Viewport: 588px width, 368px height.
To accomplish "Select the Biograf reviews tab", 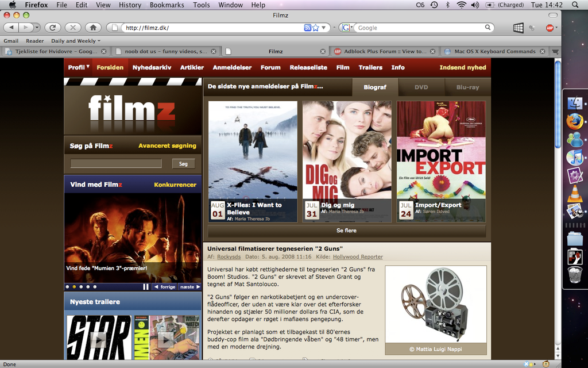I will [x=374, y=87].
